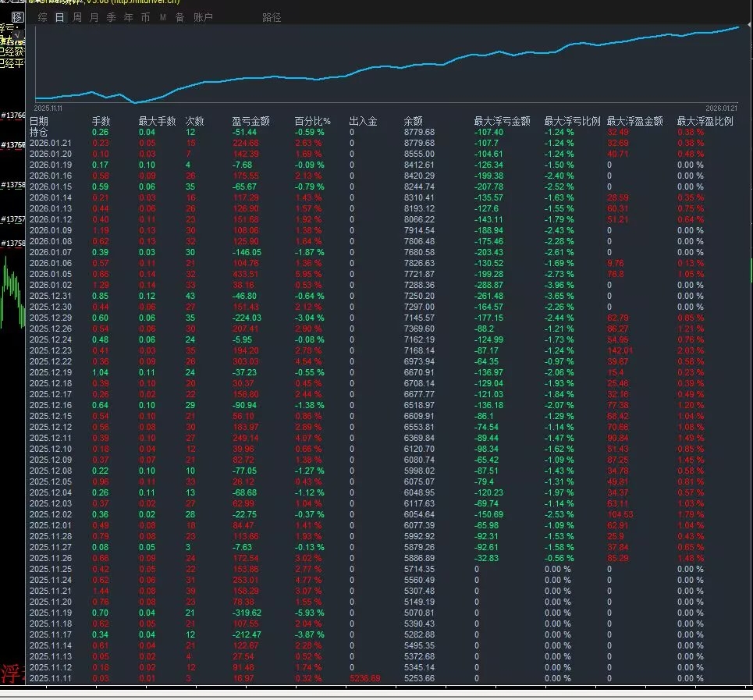Switch to the 综 summary tab

[x=42, y=17]
